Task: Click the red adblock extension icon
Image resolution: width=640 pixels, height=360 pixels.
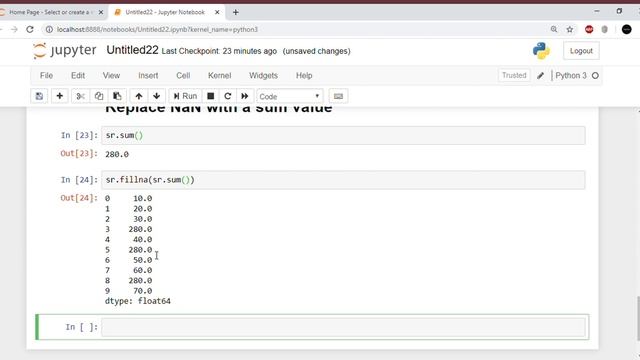Action: pyautogui.click(x=589, y=29)
